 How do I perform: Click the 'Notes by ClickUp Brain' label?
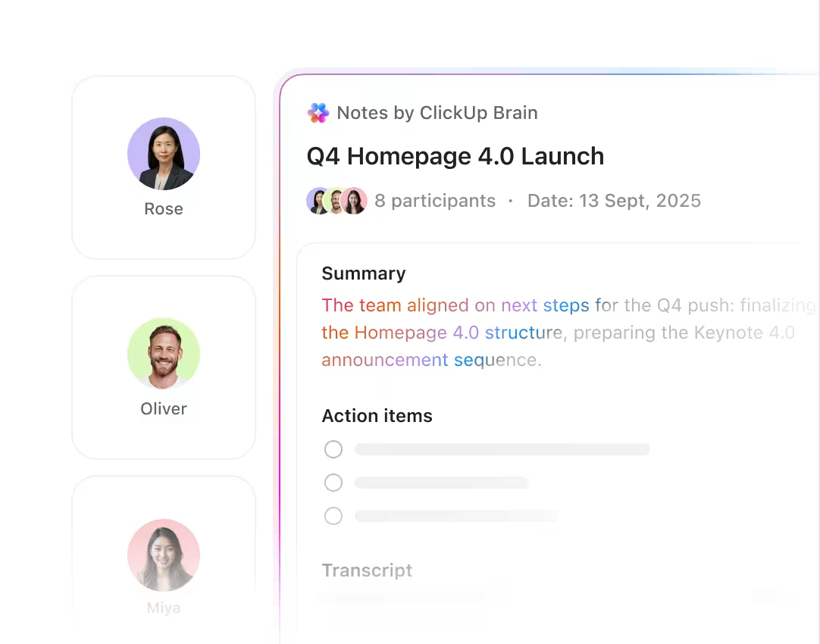click(437, 113)
